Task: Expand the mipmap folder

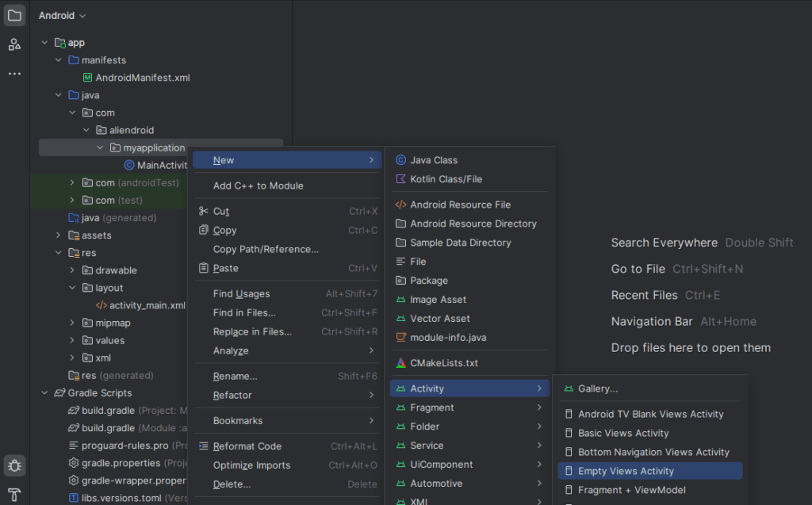Action: (x=72, y=323)
